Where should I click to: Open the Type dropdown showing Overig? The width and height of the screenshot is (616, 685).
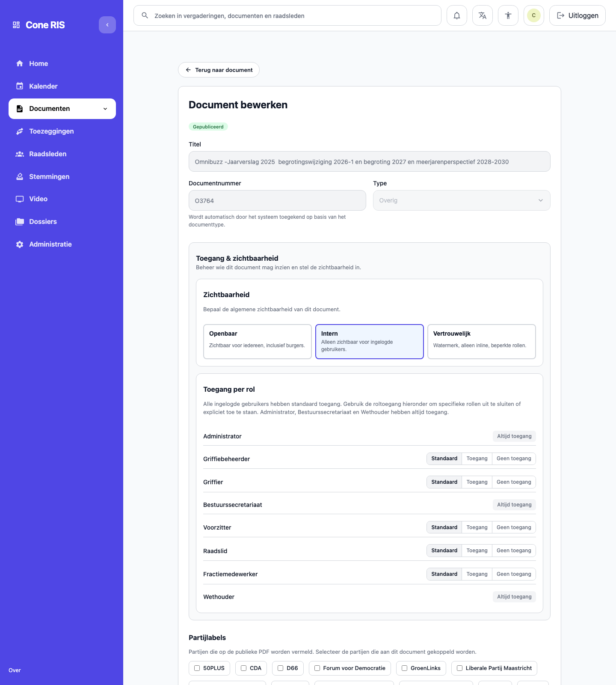[462, 200]
